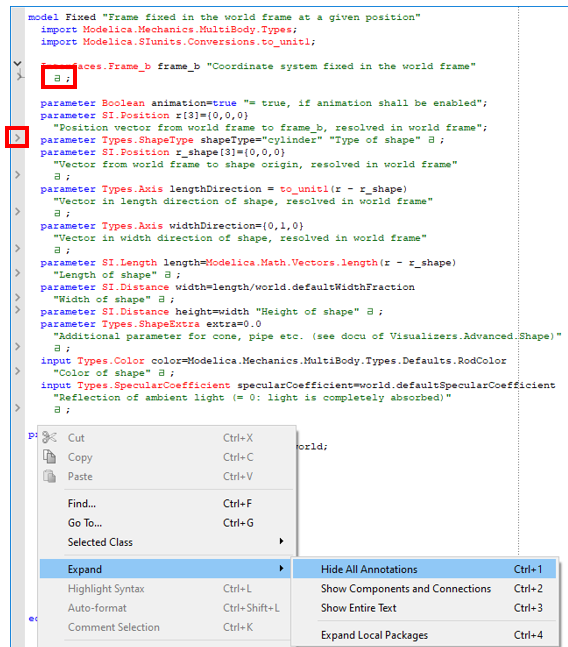The height and width of the screenshot is (647, 568).
Task: Click the annotation symbol after "Width of shape"
Action: point(161,299)
